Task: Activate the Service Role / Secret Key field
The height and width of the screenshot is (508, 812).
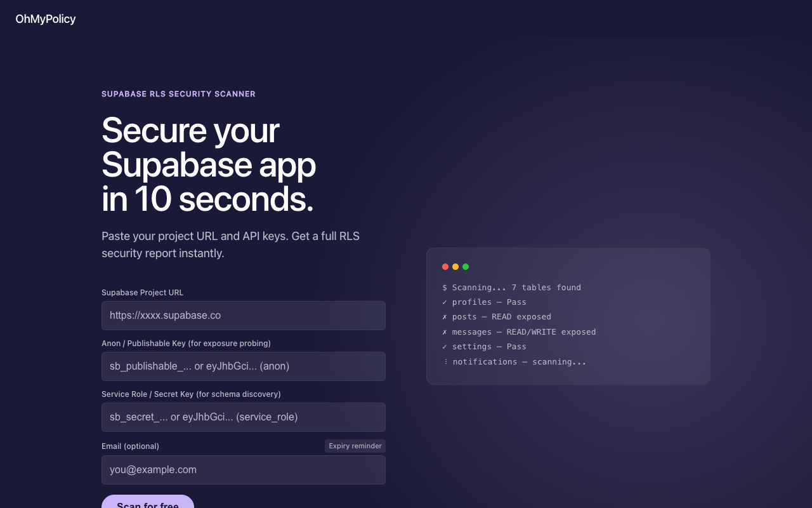Action: 244,417
